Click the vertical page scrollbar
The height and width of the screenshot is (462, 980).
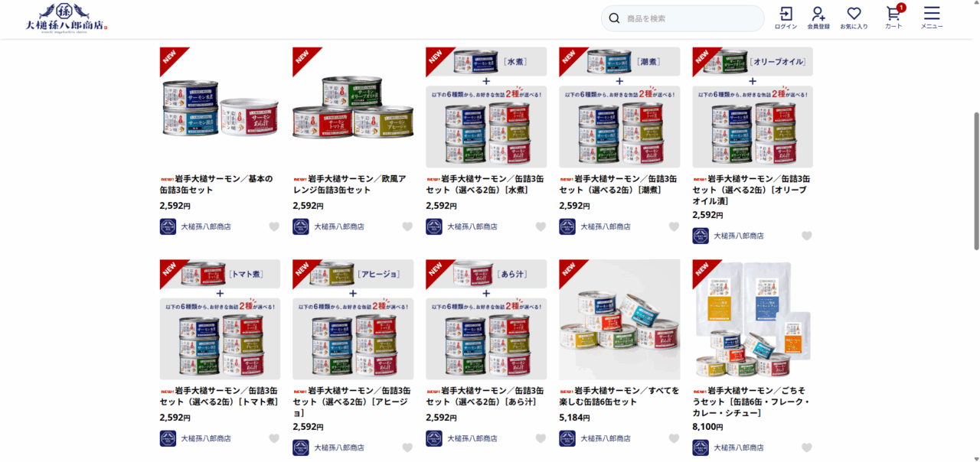coord(975,181)
